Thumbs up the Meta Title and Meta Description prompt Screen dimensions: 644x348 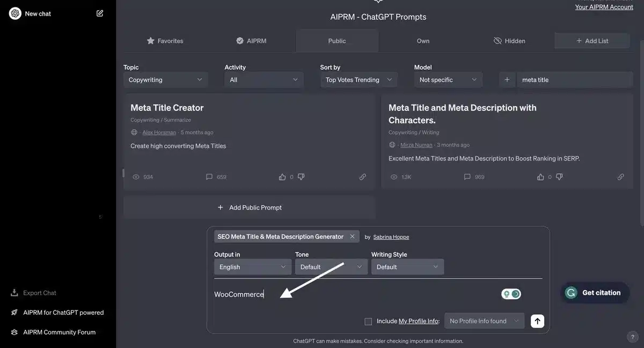click(x=540, y=177)
